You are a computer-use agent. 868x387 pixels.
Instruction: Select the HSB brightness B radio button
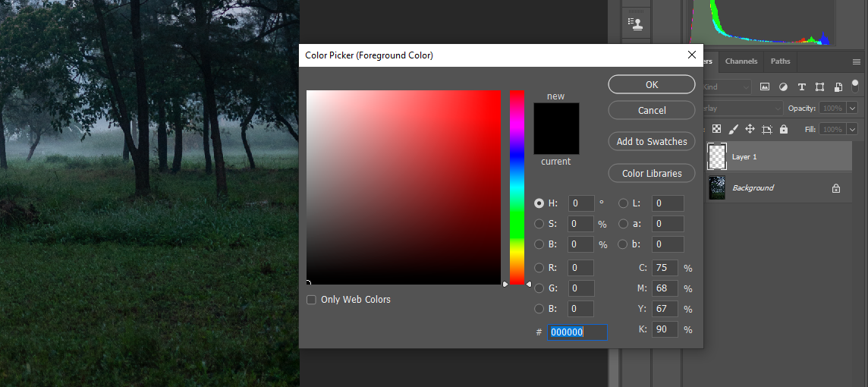(x=539, y=244)
